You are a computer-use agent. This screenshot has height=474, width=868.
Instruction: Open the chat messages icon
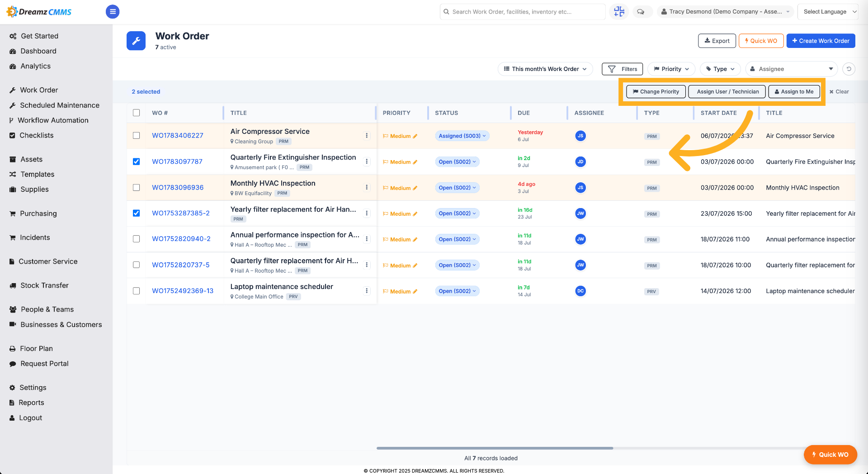[x=641, y=12]
